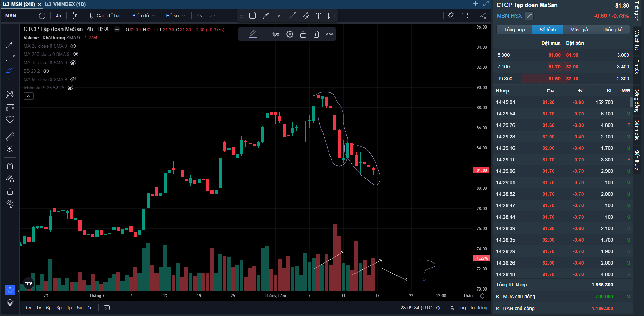The image size is (644, 316).
Task: Toggle magnet mode for drawings
Action: [x=10, y=166]
